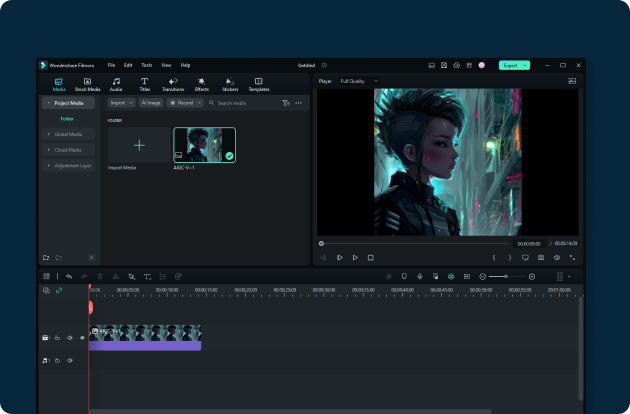Enter fullscreen player view
The width and height of the screenshot is (630, 414).
572,258
